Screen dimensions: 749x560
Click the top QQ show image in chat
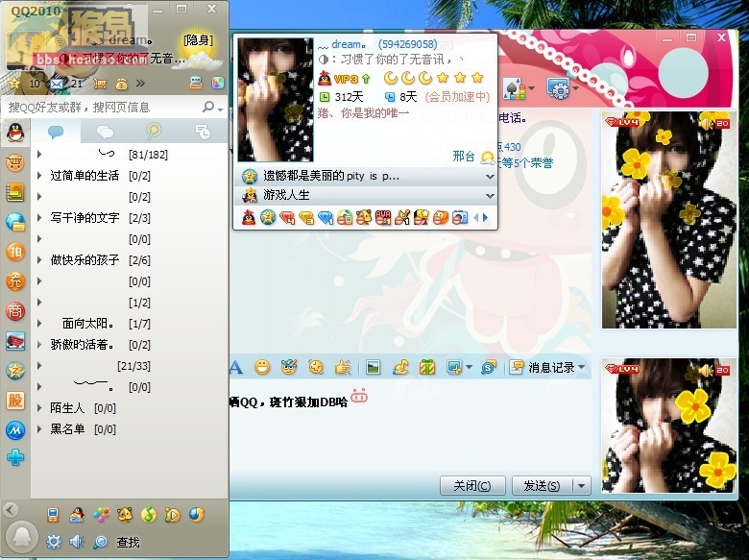pos(668,220)
